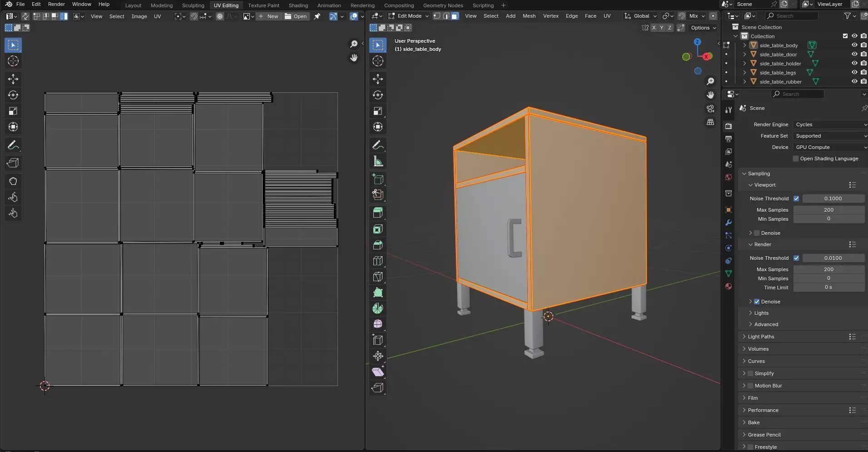Open the Modifiers wrench properties tab
The width and height of the screenshot is (868, 452).
(729, 223)
